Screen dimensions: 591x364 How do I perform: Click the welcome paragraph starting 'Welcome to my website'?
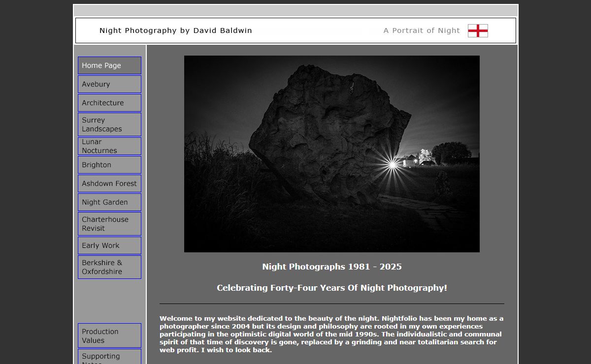tap(331, 334)
